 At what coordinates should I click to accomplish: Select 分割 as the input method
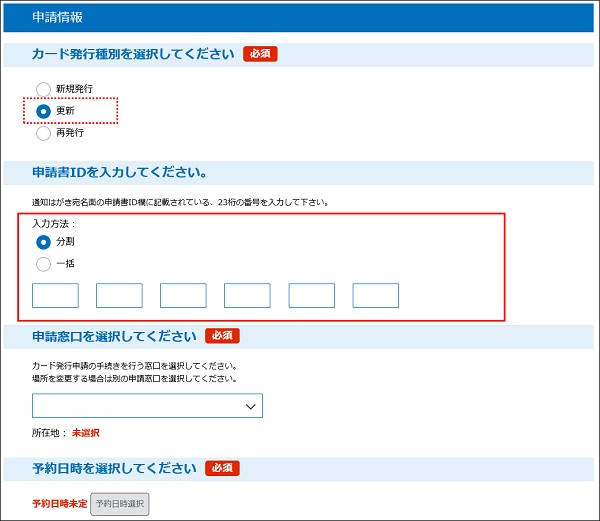pyautogui.click(x=43, y=242)
